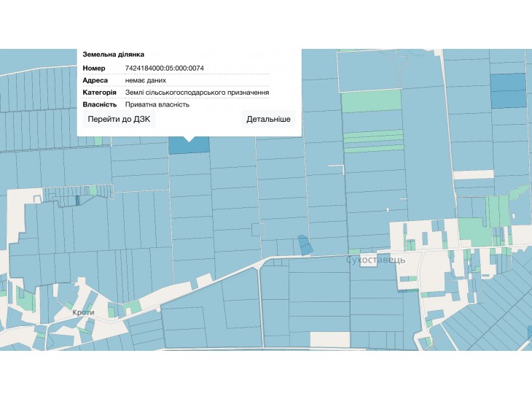Click 'Землі сільськогосподарського призначення' category value
The height and width of the screenshot is (399, 532).
pyautogui.click(x=197, y=93)
